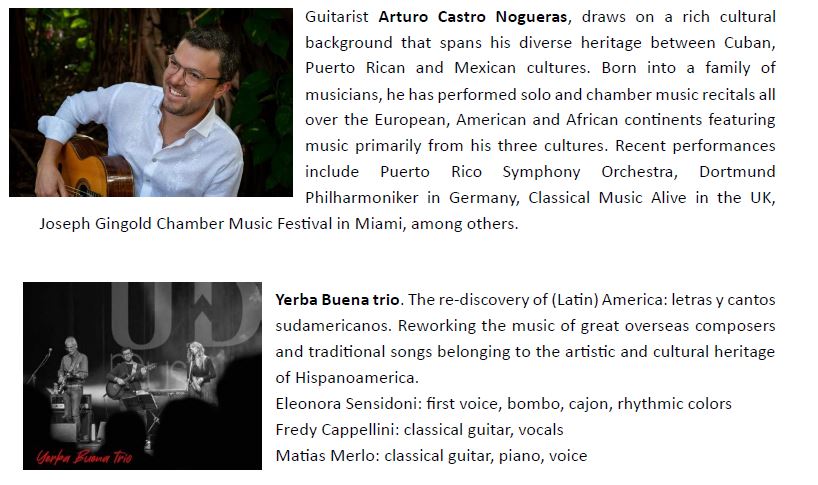The image size is (818, 485).
Task: Click the word Guitarist starting the first paragraph
Action: [x=338, y=18]
